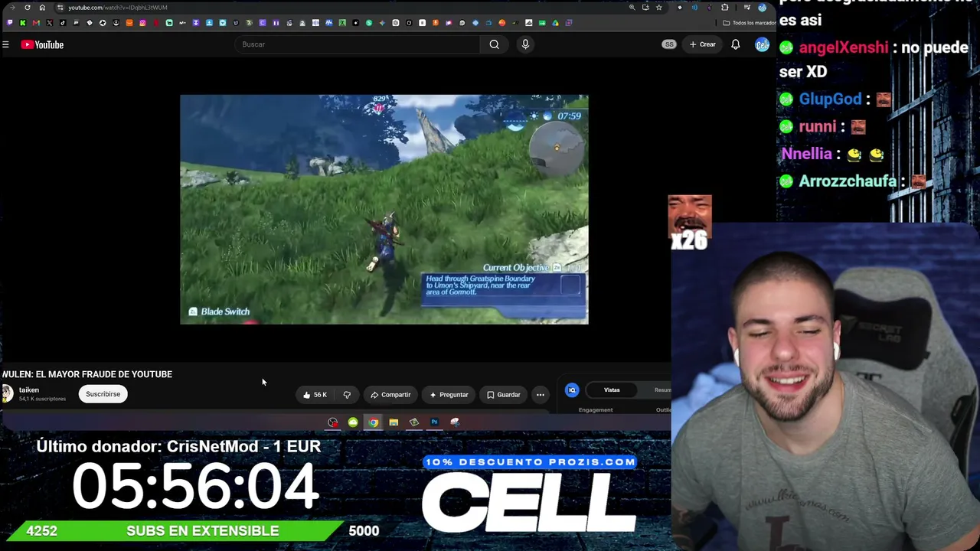Share the video via Compartir

390,395
